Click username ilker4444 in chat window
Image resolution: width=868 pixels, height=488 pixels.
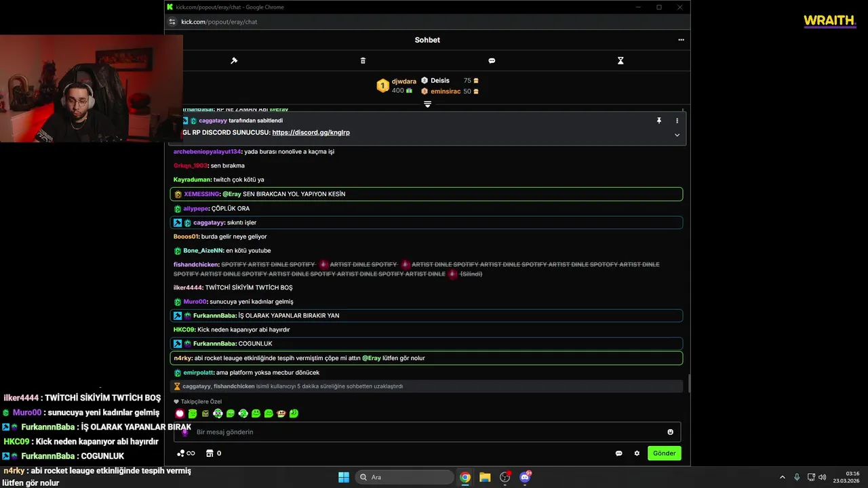pyautogui.click(x=188, y=288)
